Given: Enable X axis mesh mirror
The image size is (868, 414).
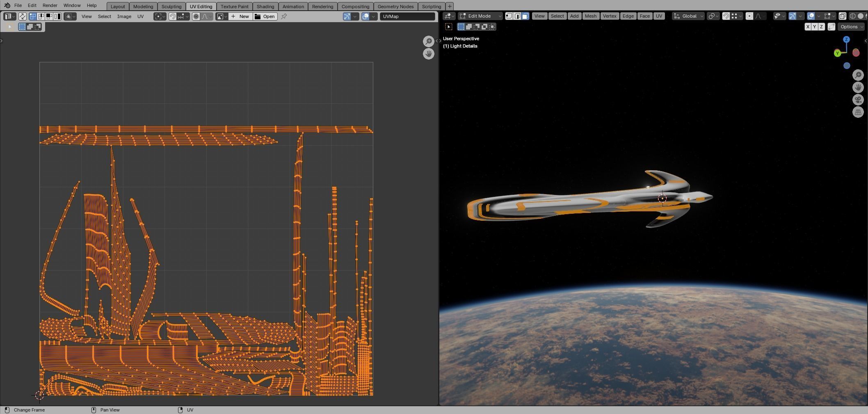Looking at the screenshot, I should click(x=808, y=27).
